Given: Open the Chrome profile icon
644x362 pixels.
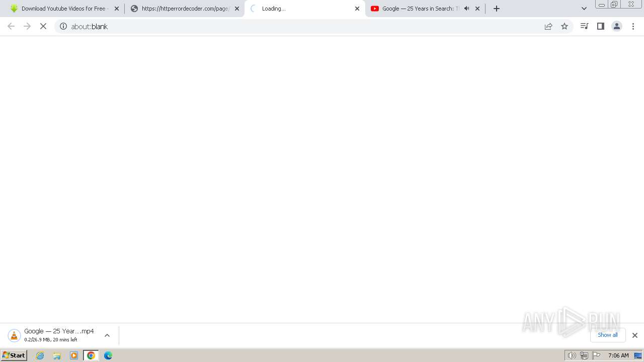Looking at the screenshot, I should [x=617, y=26].
